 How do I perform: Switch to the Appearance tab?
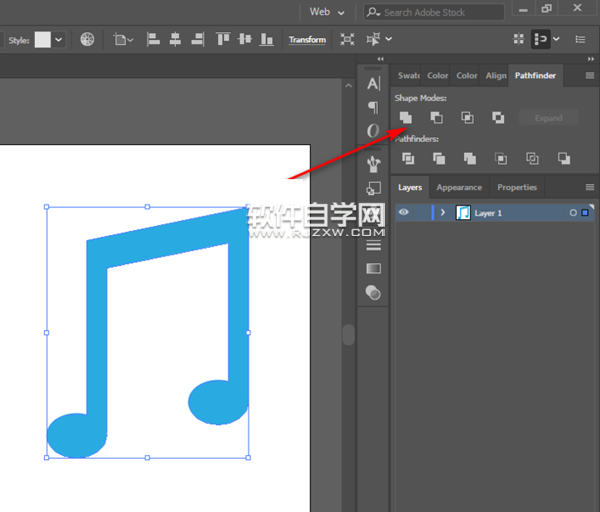tap(459, 187)
